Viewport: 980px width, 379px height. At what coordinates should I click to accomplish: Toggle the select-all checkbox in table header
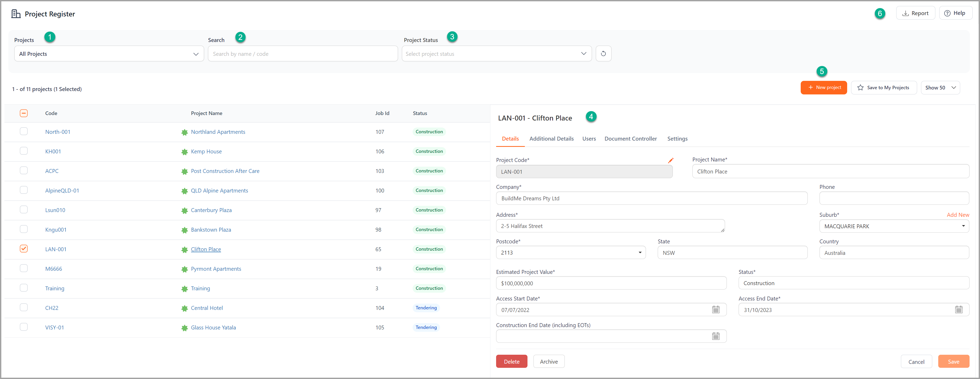coord(23,113)
